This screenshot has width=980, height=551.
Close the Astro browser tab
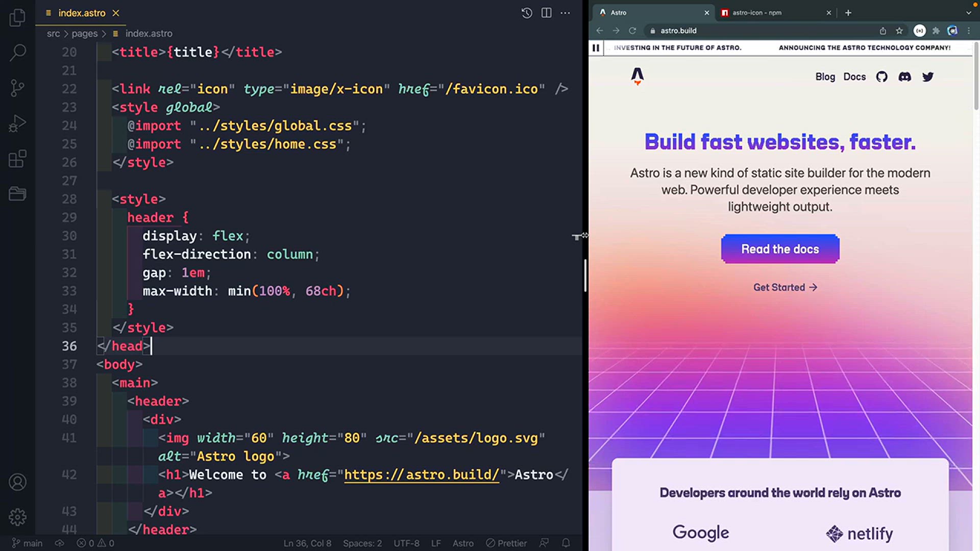pos(707,13)
